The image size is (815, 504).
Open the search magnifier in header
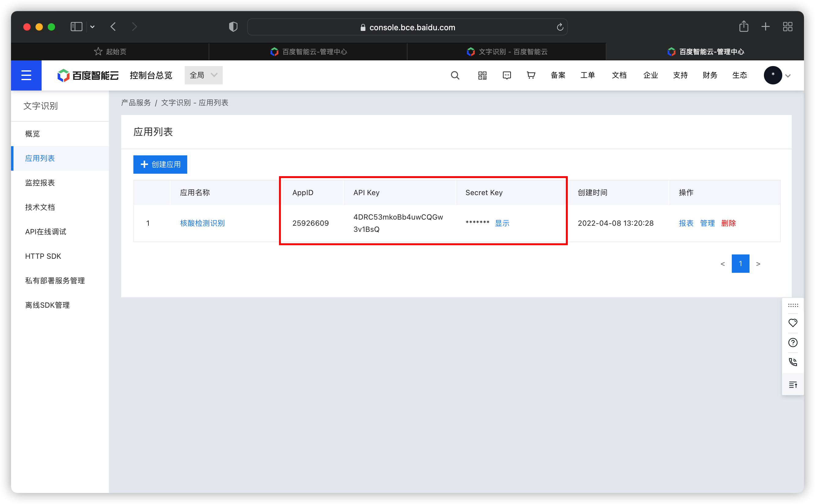(455, 75)
